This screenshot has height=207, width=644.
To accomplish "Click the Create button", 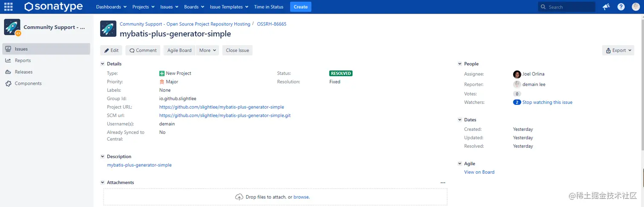I will (301, 7).
